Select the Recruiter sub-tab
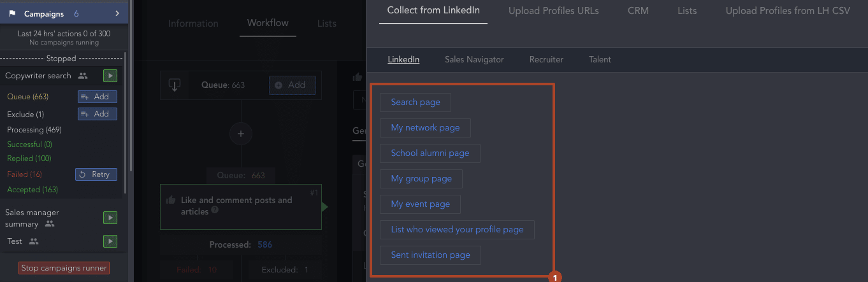The height and width of the screenshot is (282, 868). 546,59
